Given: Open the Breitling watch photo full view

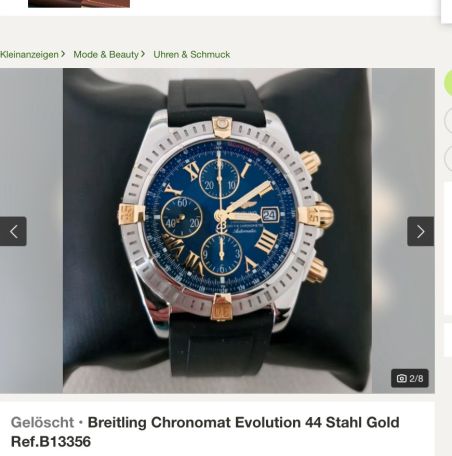Looking at the screenshot, I should (x=217, y=231).
